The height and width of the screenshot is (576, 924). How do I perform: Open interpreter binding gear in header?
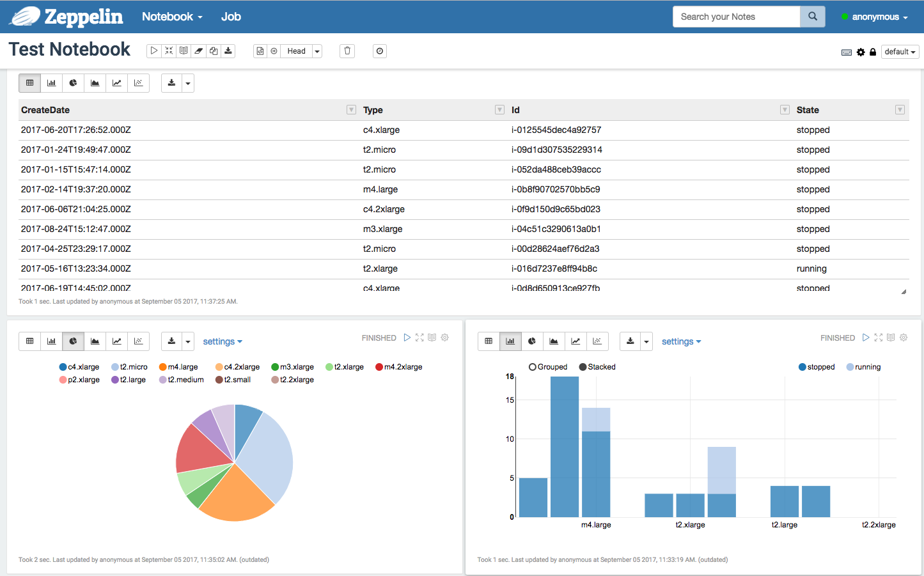point(861,52)
